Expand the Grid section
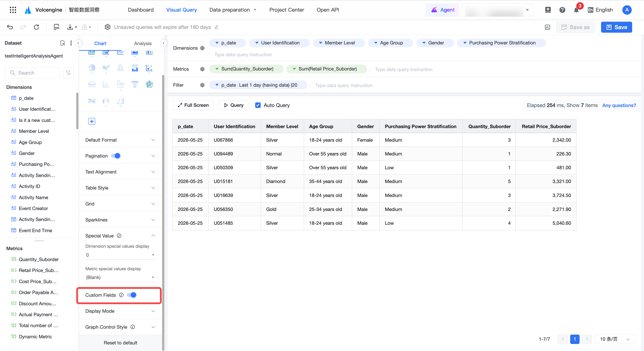The height and width of the screenshot is (351, 644). (120, 204)
